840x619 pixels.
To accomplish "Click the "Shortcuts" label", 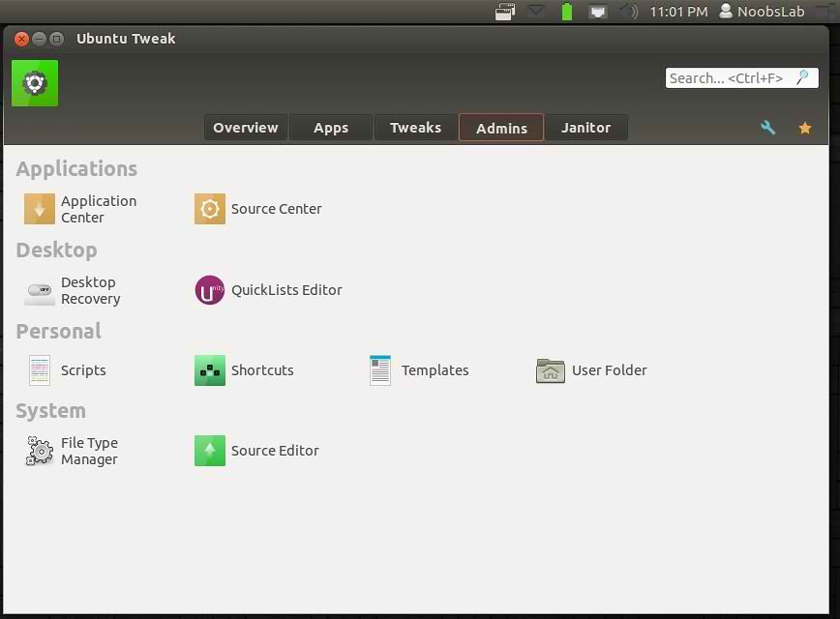I will tap(262, 370).
